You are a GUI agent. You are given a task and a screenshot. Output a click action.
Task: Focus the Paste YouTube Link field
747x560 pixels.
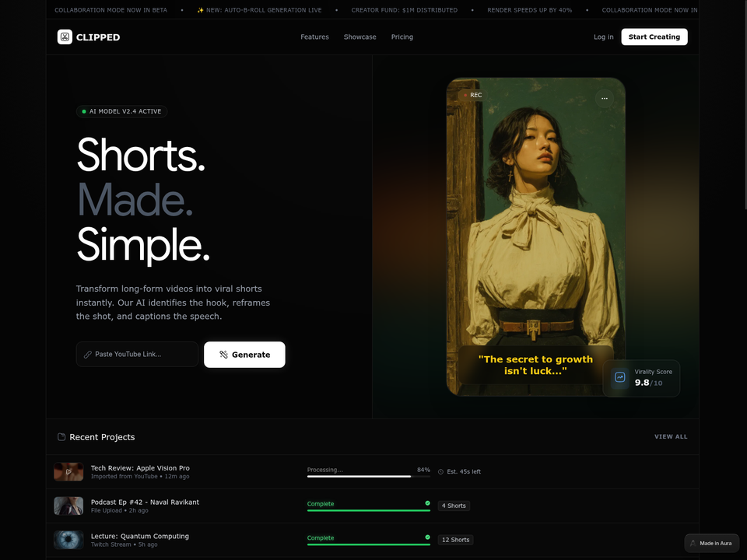click(137, 355)
